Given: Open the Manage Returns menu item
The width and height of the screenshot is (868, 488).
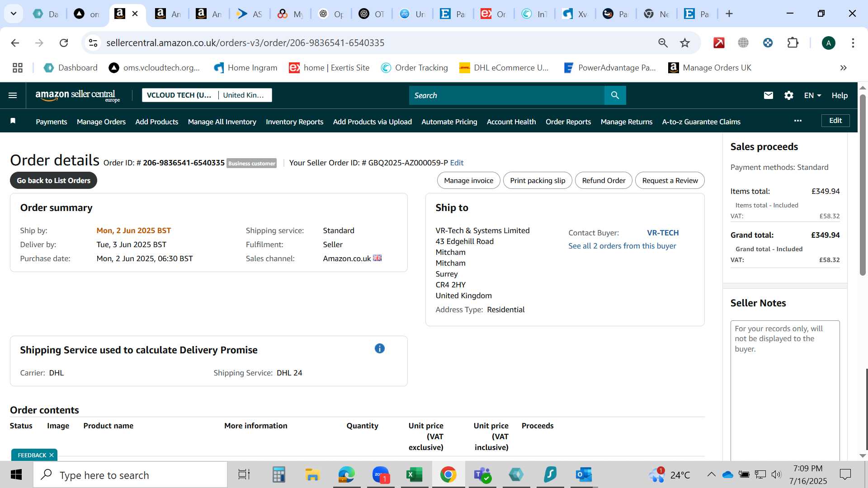Looking at the screenshot, I should click(627, 122).
